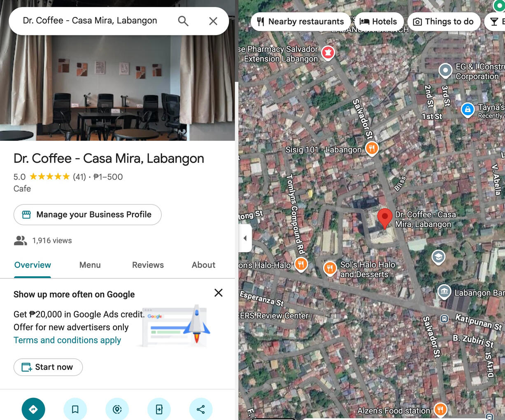The image size is (505, 420).
Task: Switch to the Menu tab
Action: coord(90,265)
